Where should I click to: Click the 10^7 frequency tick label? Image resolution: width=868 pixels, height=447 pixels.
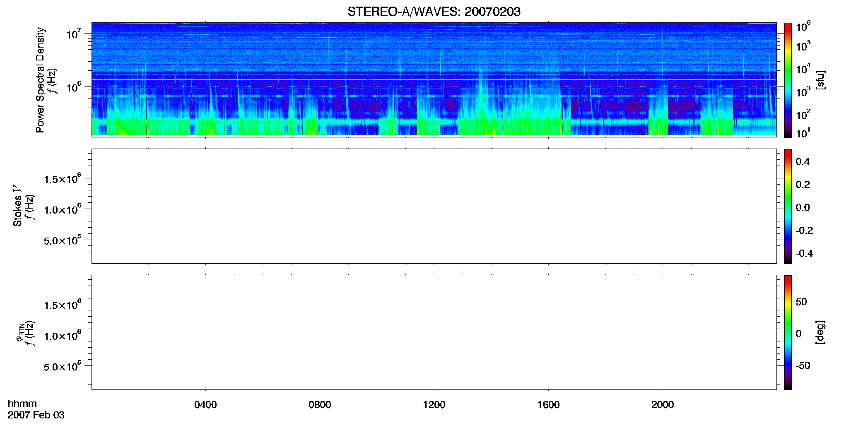point(74,33)
